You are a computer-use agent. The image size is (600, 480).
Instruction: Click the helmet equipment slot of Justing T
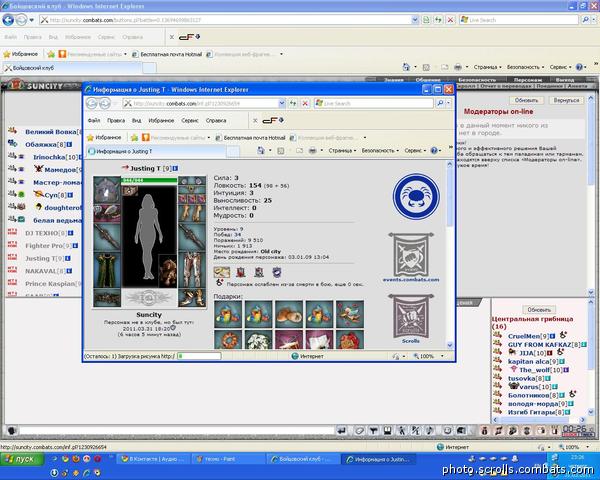[107, 190]
